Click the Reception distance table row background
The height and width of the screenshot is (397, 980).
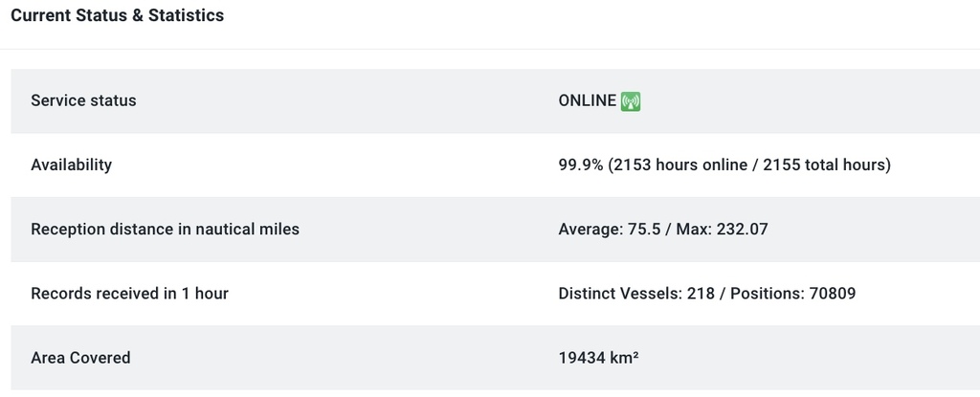pyautogui.click(x=495, y=230)
